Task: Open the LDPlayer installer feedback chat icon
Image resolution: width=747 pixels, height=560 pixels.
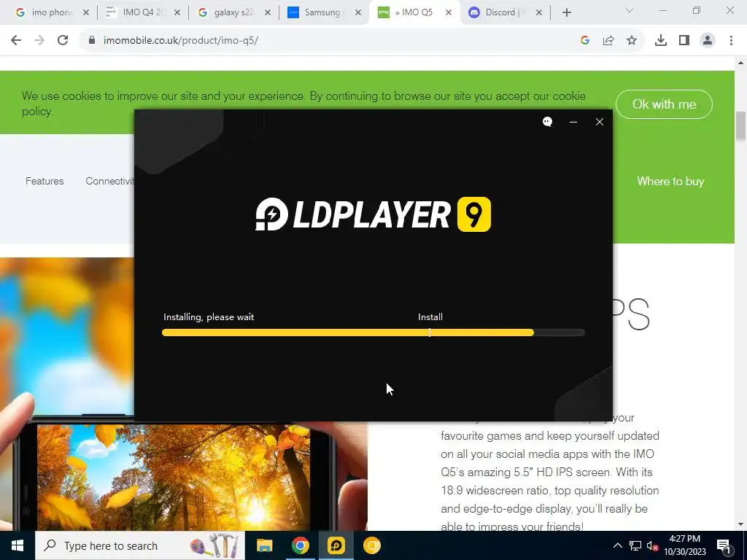Action: (x=547, y=122)
